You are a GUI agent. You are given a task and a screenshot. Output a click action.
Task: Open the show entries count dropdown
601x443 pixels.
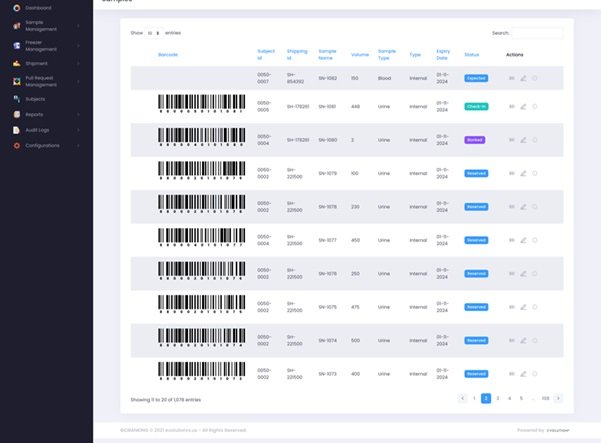click(x=153, y=33)
